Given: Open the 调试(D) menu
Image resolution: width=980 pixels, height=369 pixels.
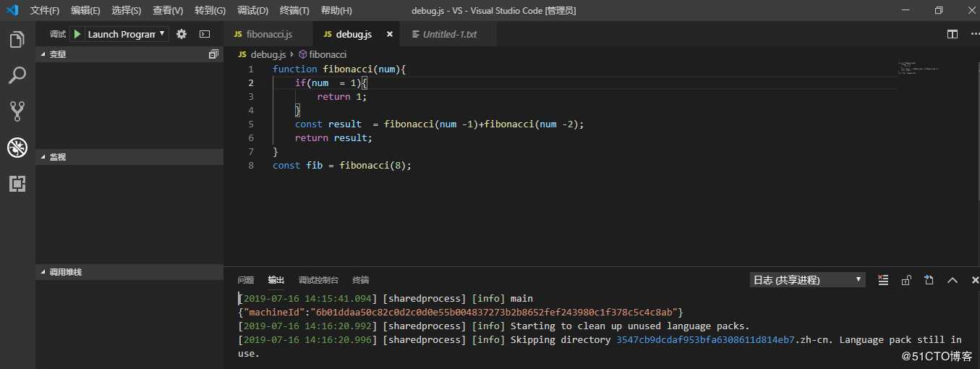Looking at the screenshot, I should [x=253, y=11].
